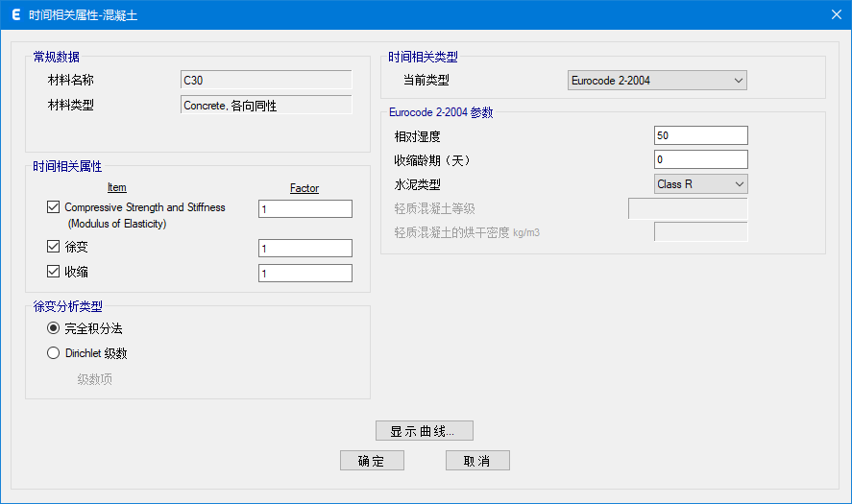Click the 显示曲线 button
Image resolution: width=852 pixels, height=504 pixels.
[x=425, y=431]
